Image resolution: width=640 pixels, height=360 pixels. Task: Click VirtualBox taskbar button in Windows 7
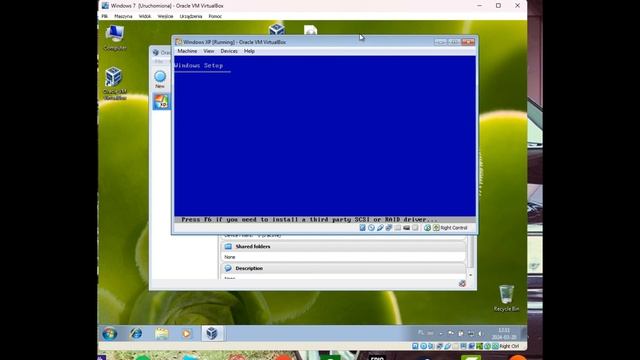point(212,333)
